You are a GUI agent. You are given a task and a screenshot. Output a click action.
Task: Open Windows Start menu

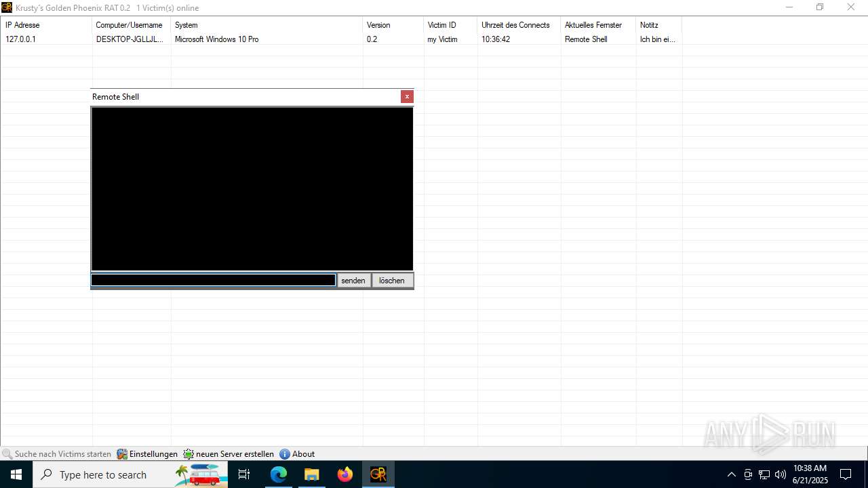point(16,474)
